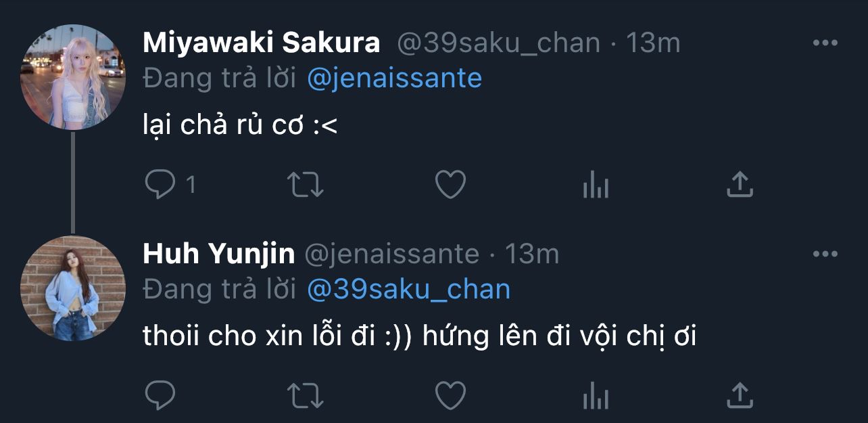This screenshot has width=868, height=423.
Task: Reply to Huh Yunjin's tweet
Action: 160,395
